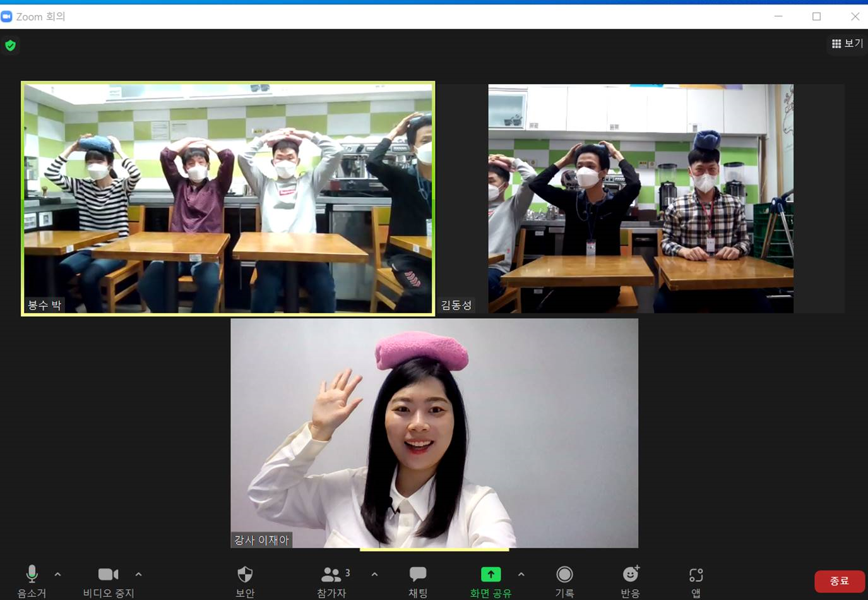Image resolution: width=868 pixels, height=600 pixels.
Task: Open the 채팅 chat panel
Action: (x=418, y=581)
